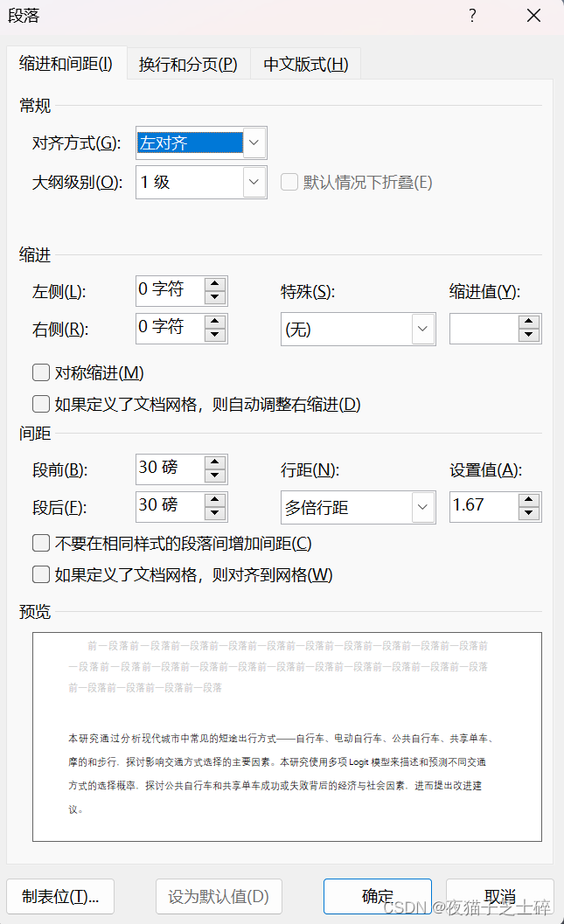The image size is (564, 924).
Task: Open the 行距 dropdown arrow
Action: pos(422,507)
